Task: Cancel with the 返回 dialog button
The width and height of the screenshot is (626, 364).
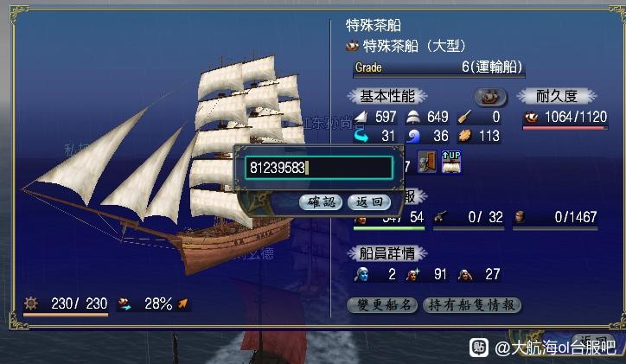Action: click(369, 202)
